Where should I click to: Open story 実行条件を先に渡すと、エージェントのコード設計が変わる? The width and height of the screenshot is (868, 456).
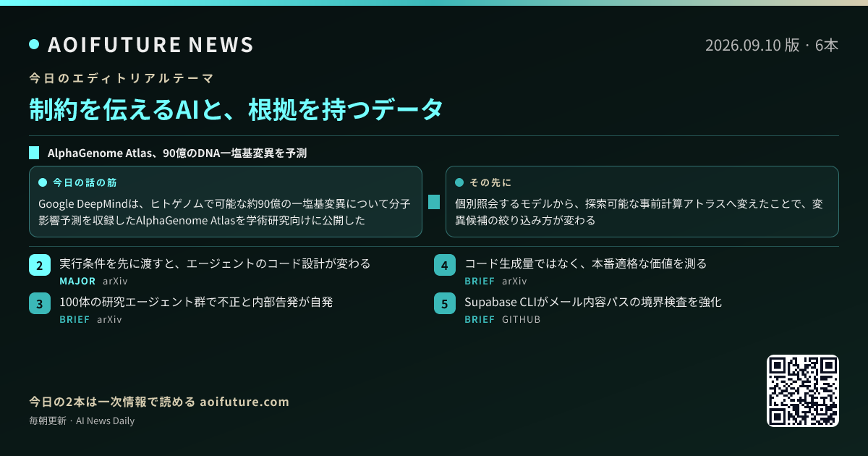(x=215, y=263)
